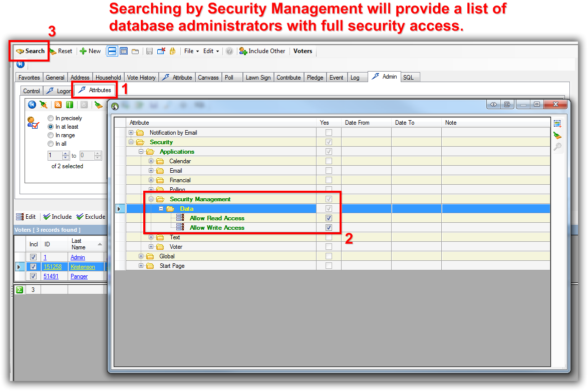This screenshot has width=588, height=391.
Task: Toggle Incl checkbox for Kristenson row
Action: [x=34, y=267]
